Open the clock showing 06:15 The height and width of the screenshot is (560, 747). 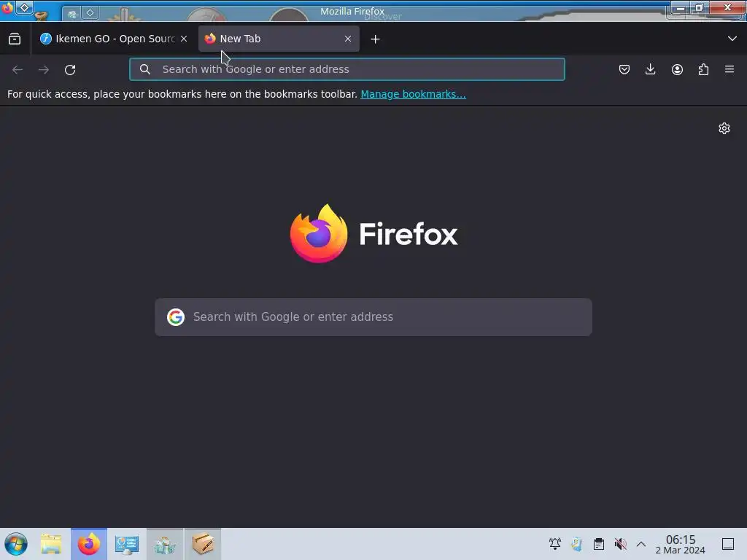pyautogui.click(x=681, y=544)
